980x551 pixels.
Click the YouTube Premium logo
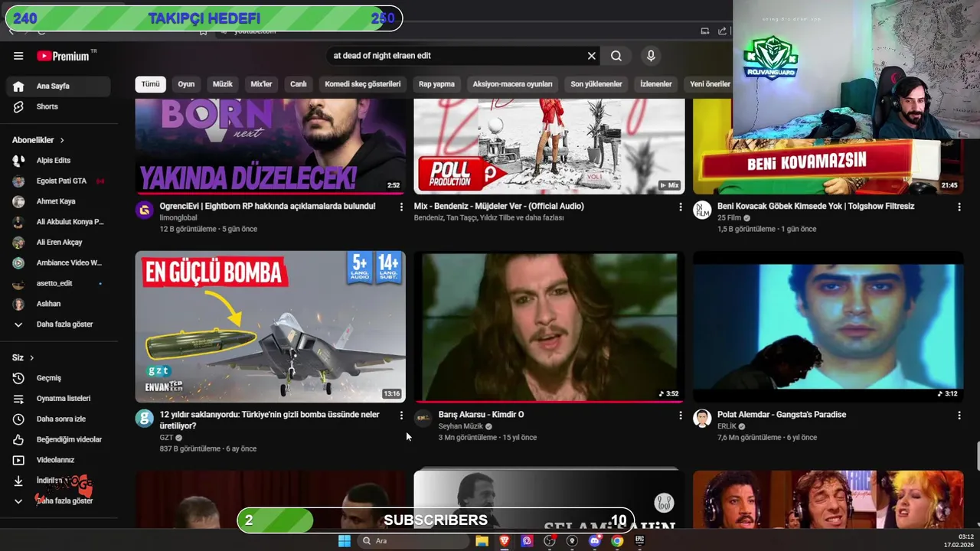65,56
